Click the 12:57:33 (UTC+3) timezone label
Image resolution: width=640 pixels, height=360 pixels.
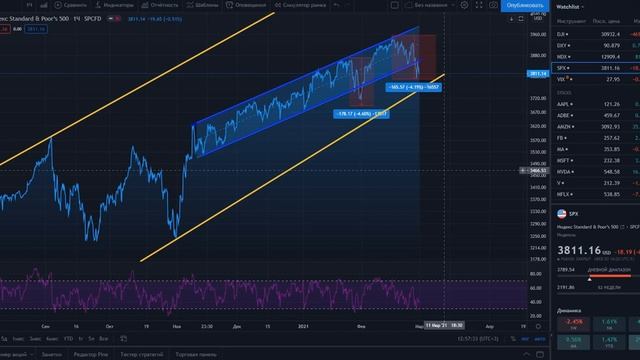pos(478,339)
